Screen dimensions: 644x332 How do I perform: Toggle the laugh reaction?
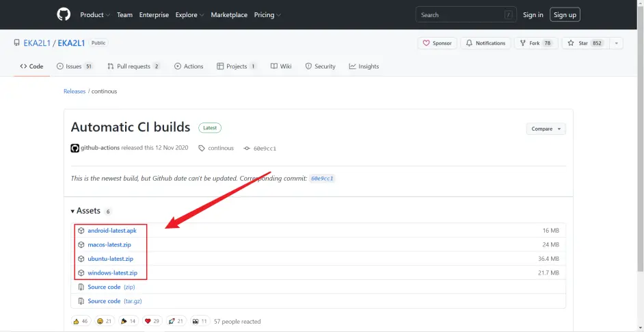click(105, 321)
